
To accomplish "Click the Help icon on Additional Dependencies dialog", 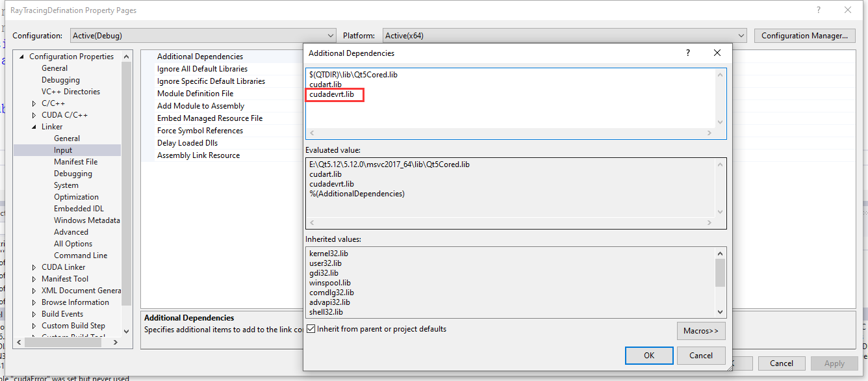I will tap(687, 53).
